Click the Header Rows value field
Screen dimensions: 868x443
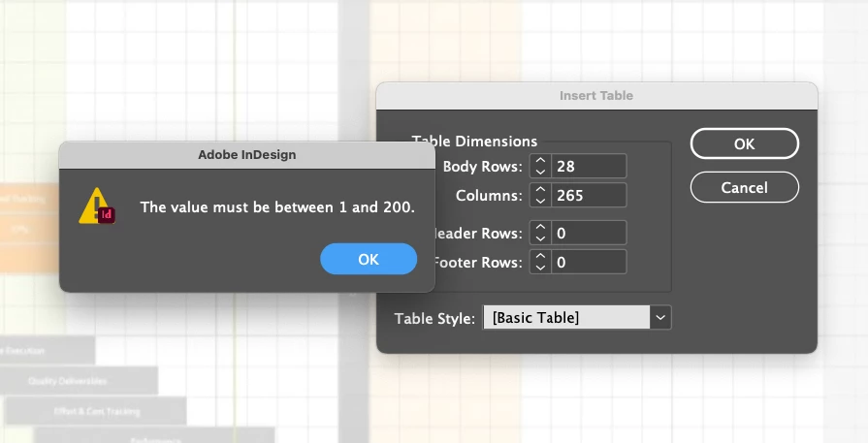[589, 233]
